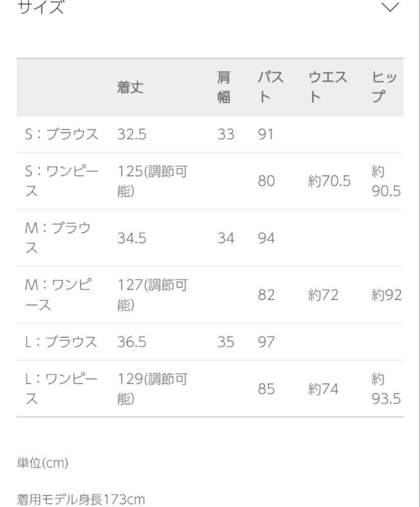
Task: Select the L：ブラウス row label
Action: click(60, 341)
